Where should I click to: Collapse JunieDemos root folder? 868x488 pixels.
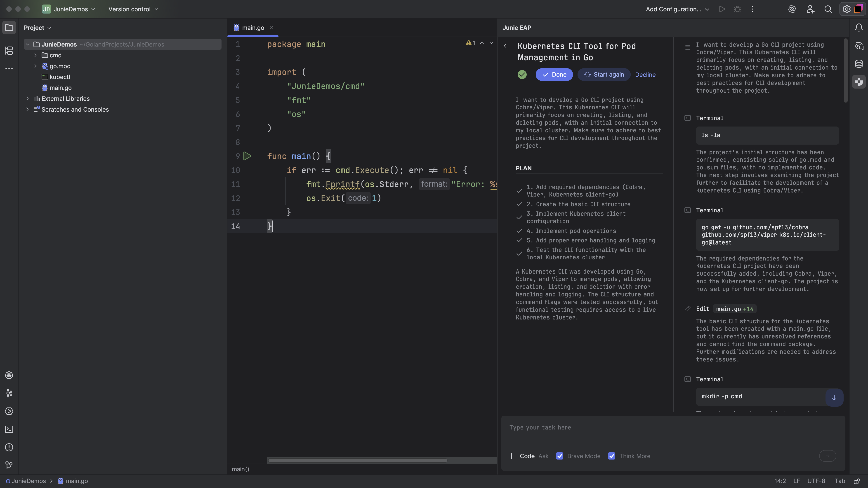[x=28, y=45]
